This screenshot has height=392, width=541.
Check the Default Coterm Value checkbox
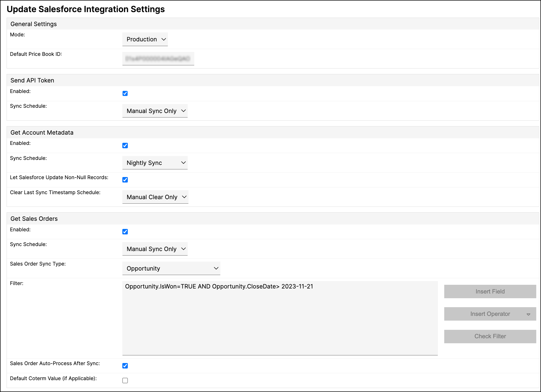pyautogui.click(x=125, y=381)
